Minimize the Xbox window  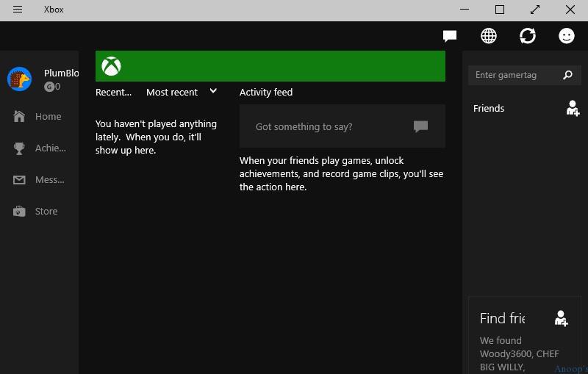(465, 10)
